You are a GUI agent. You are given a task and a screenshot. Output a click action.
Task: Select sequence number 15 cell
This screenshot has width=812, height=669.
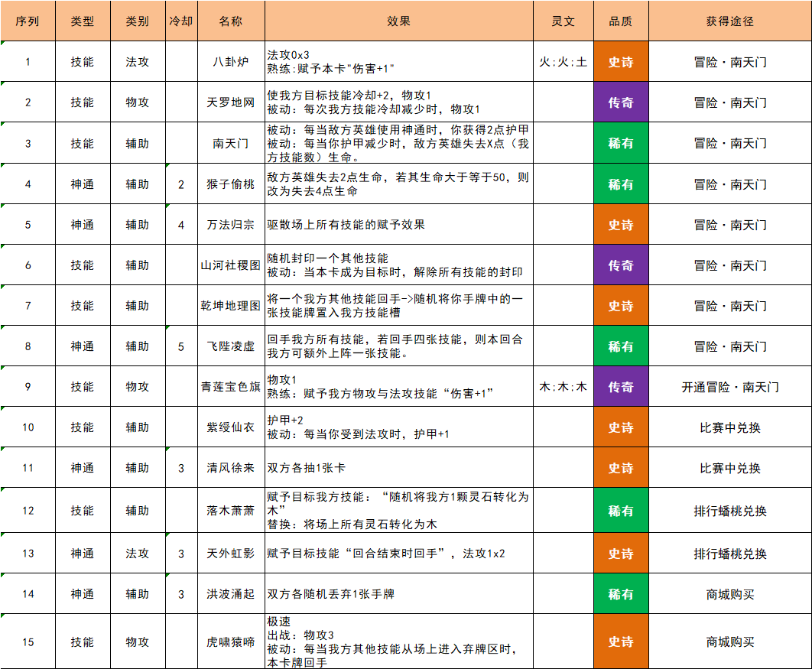[28, 641]
